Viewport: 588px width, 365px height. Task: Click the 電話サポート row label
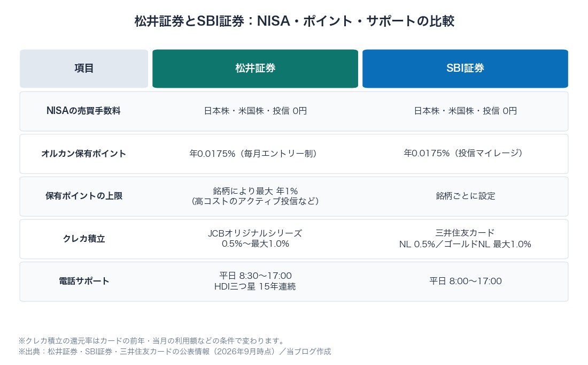(x=83, y=282)
